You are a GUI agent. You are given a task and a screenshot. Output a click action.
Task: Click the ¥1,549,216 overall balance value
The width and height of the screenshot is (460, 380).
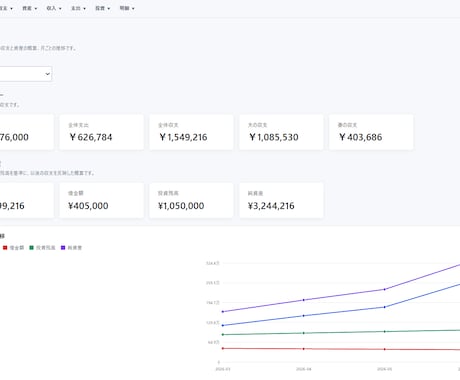tap(183, 137)
